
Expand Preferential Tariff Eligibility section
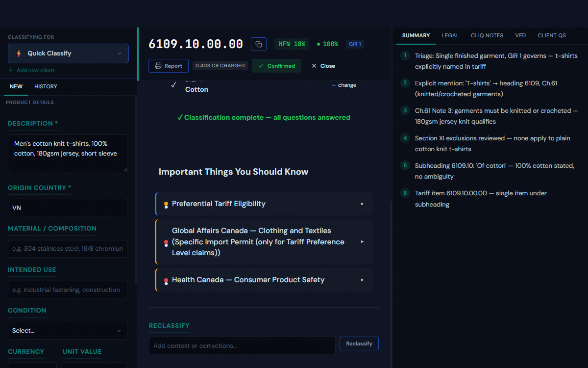[264, 204]
